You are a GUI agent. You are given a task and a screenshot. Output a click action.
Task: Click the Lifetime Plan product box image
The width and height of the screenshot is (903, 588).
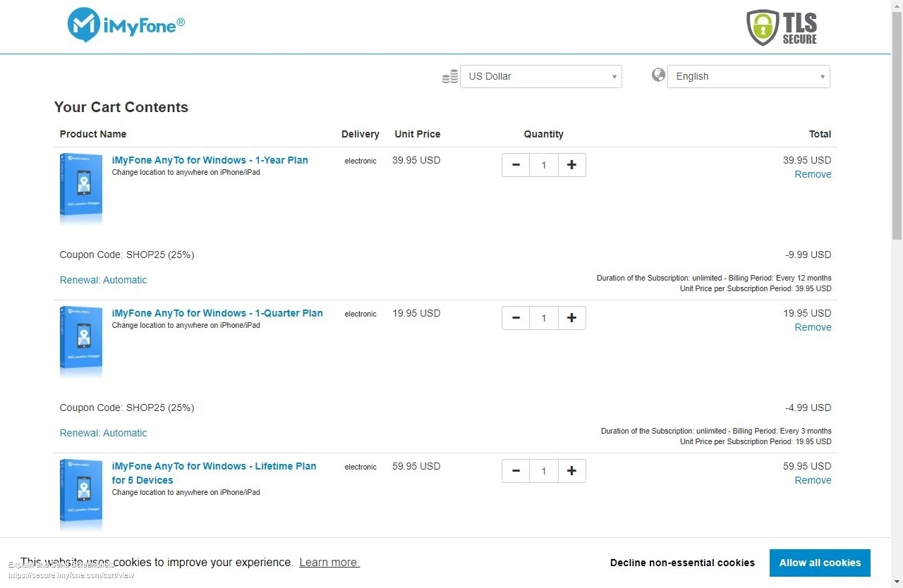(x=81, y=494)
